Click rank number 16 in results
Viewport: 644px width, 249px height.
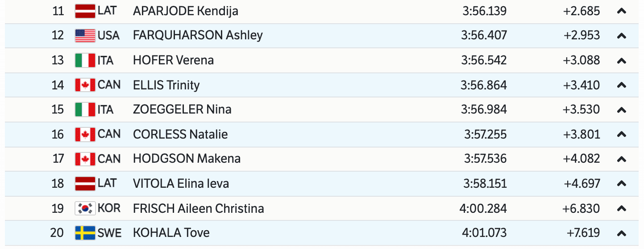(58, 134)
